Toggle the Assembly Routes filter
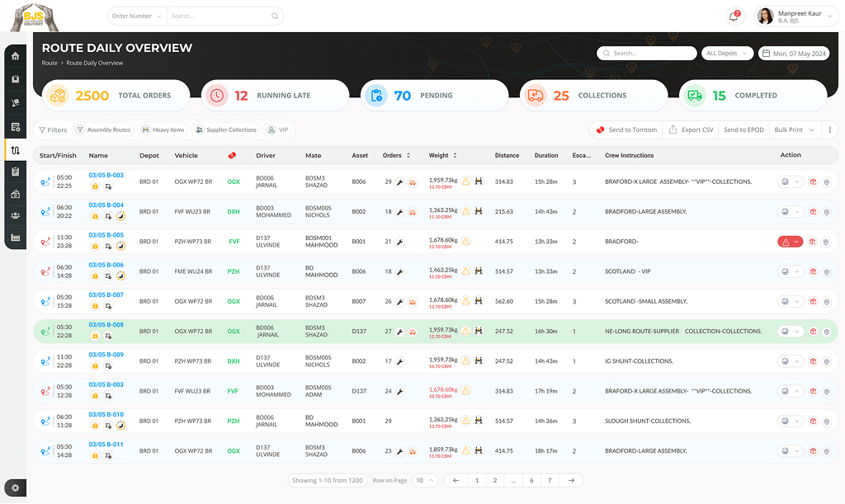 tap(102, 130)
